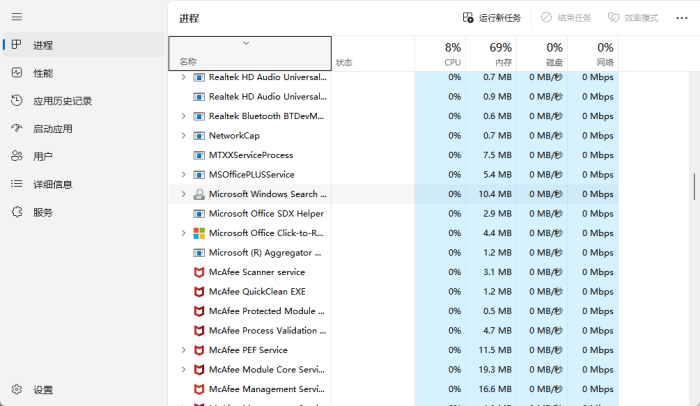
Task: Click the Microsoft Windows Search icon
Action: coord(199,194)
